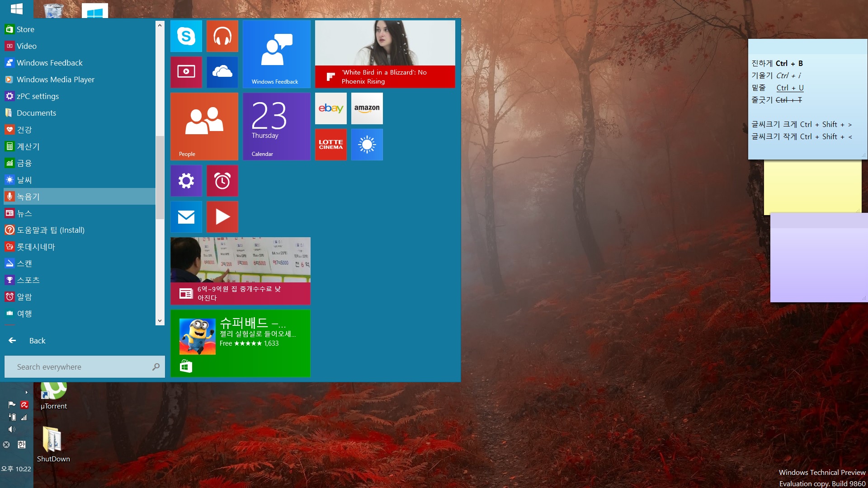The image size is (868, 488).
Task: Open the Video tile in the tile grid
Action: click(186, 72)
